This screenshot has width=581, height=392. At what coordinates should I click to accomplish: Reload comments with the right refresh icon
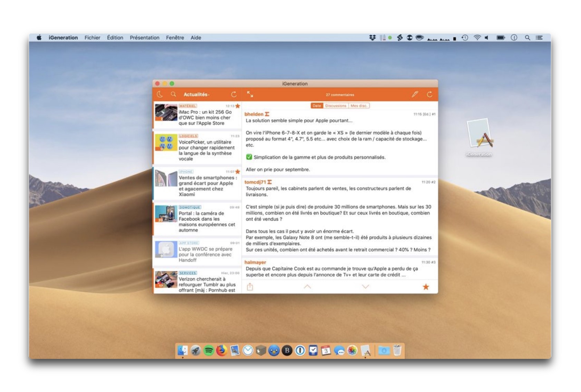(429, 94)
